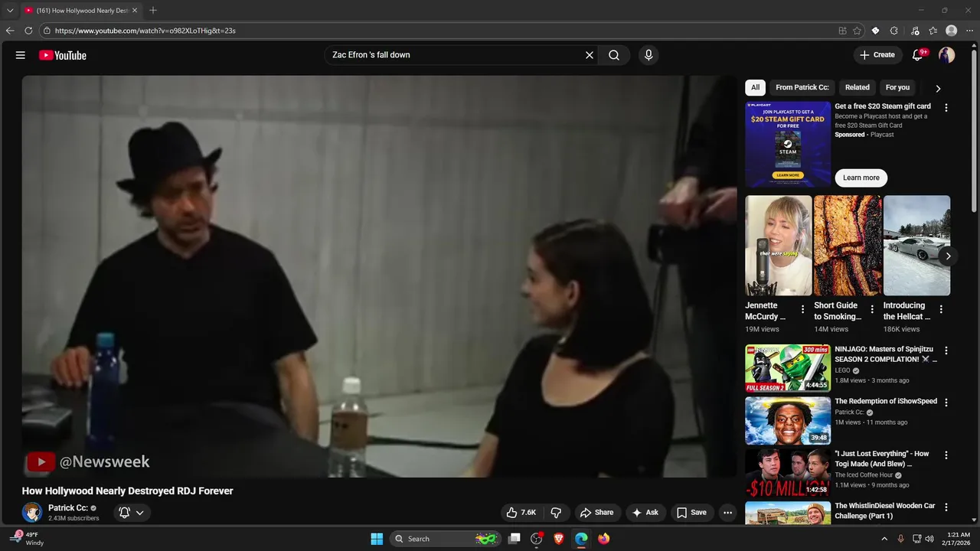This screenshot has height=551, width=980.
Task: Open Firefox from the taskbar
Action: (603, 539)
